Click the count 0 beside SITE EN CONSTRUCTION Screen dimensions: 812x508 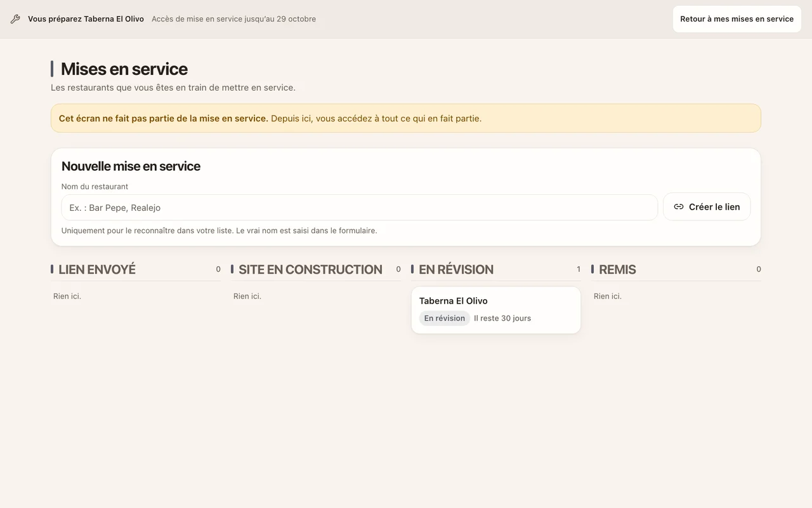398,269
